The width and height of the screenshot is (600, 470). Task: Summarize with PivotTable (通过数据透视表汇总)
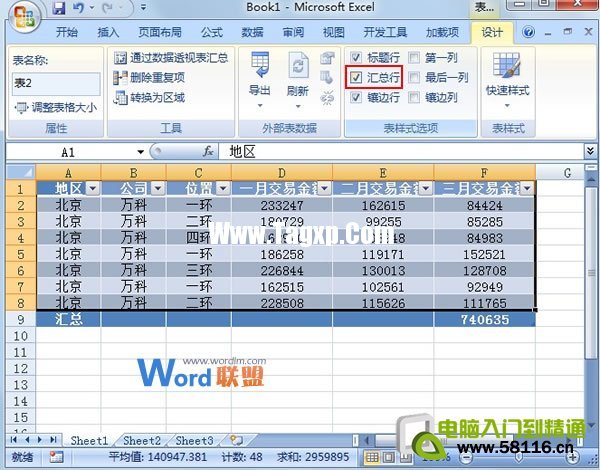click(x=171, y=58)
